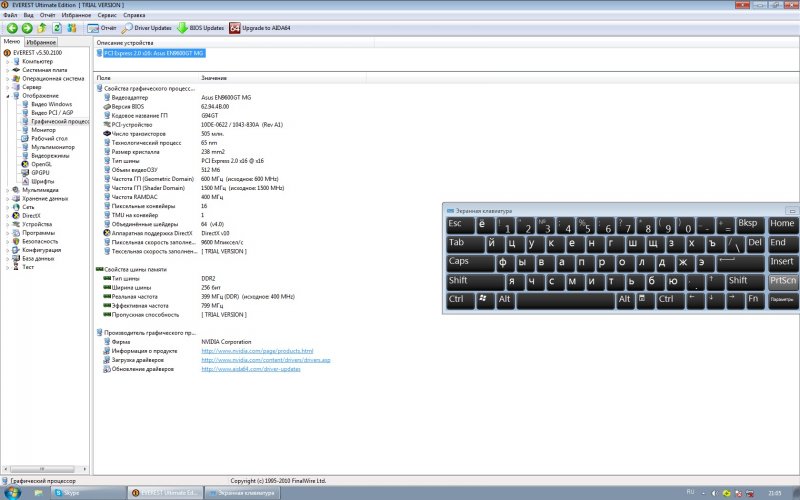Open BIOS Updates from the toolbar
The height and width of the screenshot is (500, 800).
[x=201, y=28]
